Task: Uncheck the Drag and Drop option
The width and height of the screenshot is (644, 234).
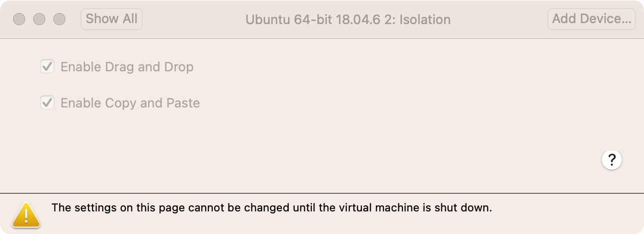Action: point(47,66)
